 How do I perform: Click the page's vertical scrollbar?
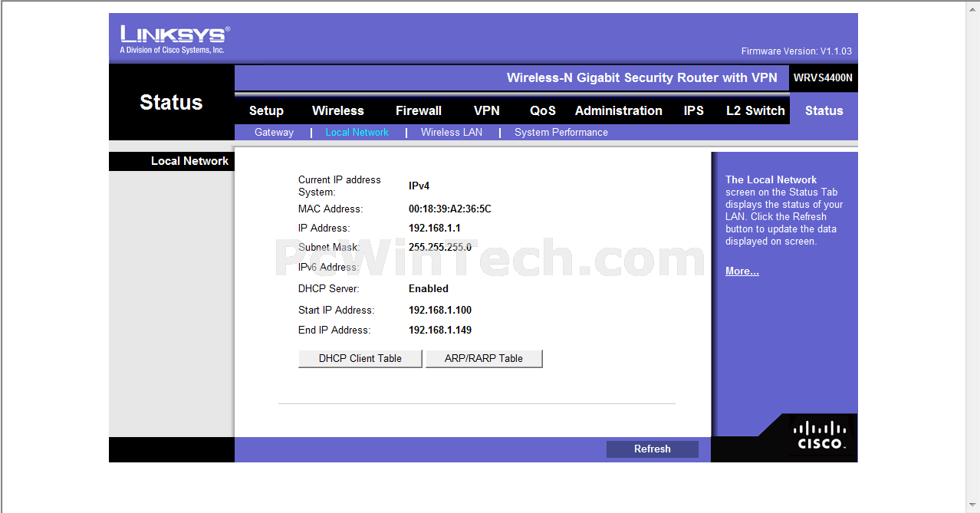point(972,256)
